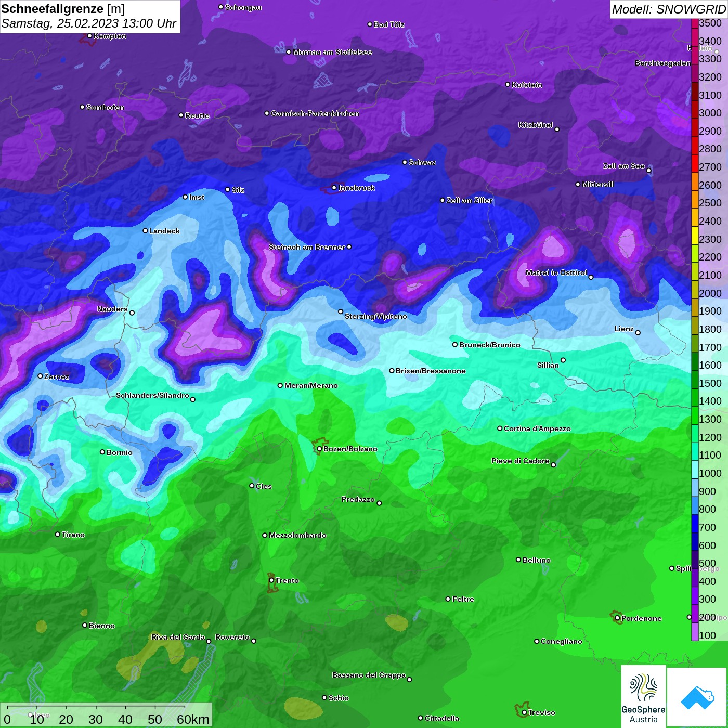Click the Bad Tölz location dot
Image resolution: width=728 pixels, height=728 pixels.
[x=370, y=24]
